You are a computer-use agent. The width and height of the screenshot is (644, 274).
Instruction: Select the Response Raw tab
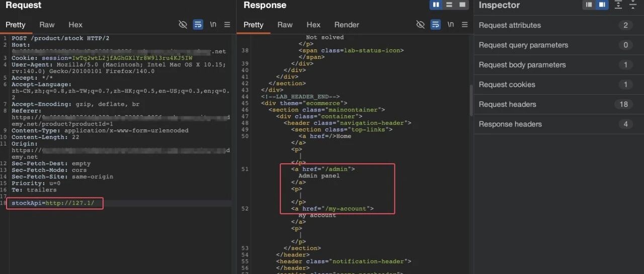[285, 25]
